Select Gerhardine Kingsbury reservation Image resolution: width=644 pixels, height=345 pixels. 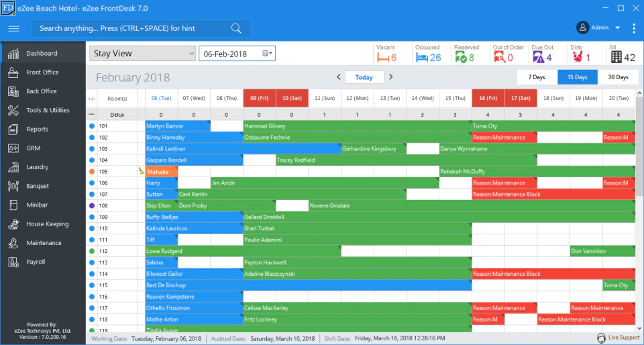coord(374,149)
